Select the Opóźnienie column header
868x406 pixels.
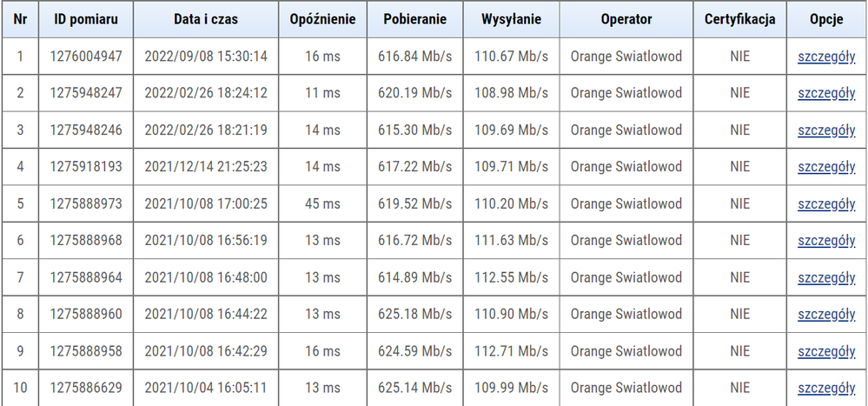pos(323,19)
